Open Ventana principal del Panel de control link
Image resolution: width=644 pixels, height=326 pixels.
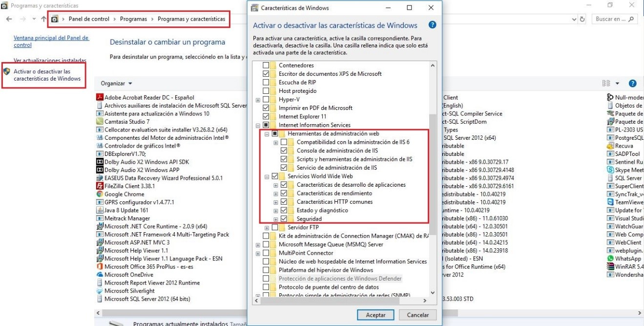click(51, 42)
